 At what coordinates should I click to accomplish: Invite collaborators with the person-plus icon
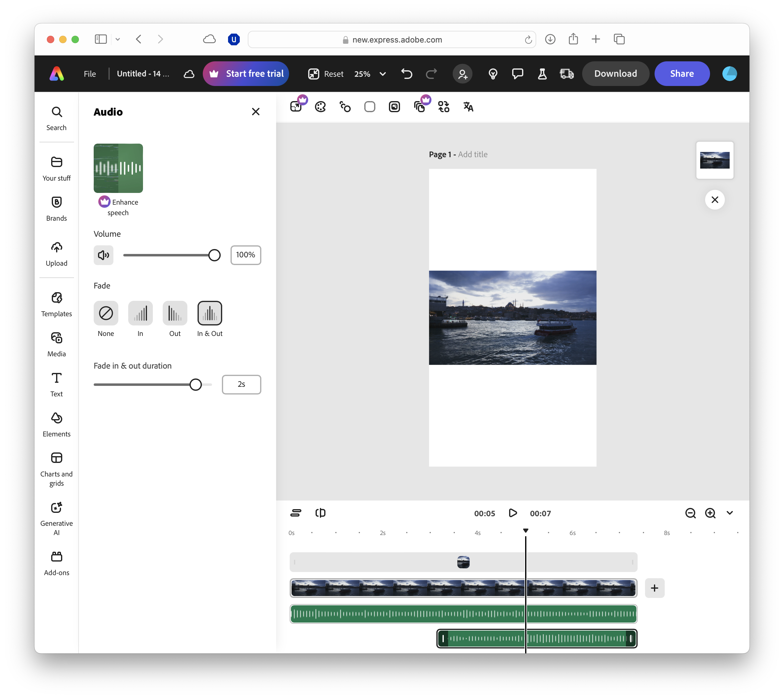[463, 74]
